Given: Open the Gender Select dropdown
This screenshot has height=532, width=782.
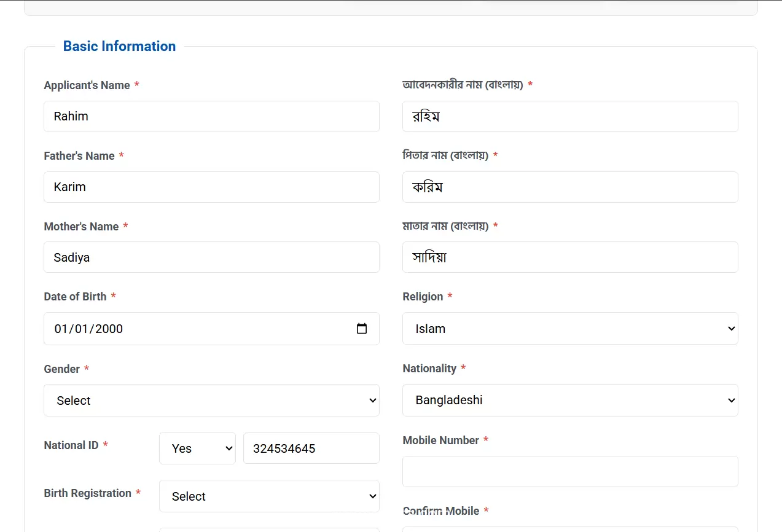Looking at the screenshot, I should [x=211, y=401].
